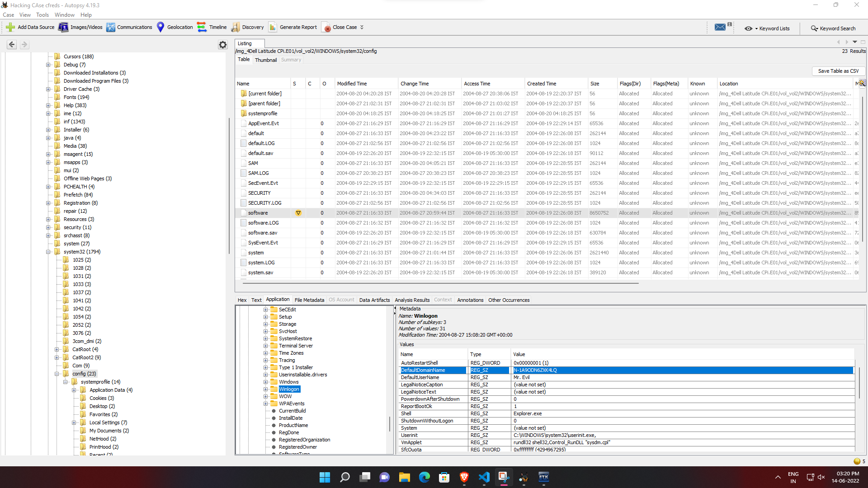
Task: Click the warning score icon on software row
Action: click(298, 213)
